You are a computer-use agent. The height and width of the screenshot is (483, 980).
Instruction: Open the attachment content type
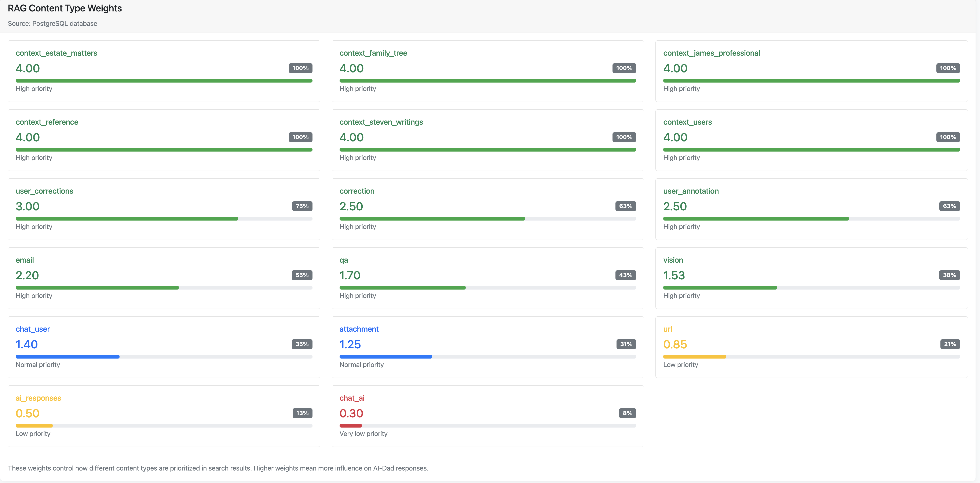pos(359,329)
